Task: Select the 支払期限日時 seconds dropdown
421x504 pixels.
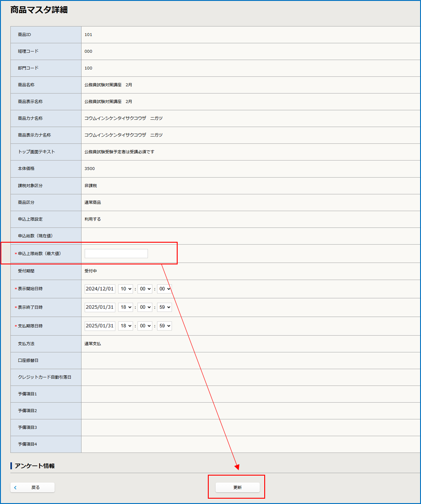Action: click(x=164, y=326)
